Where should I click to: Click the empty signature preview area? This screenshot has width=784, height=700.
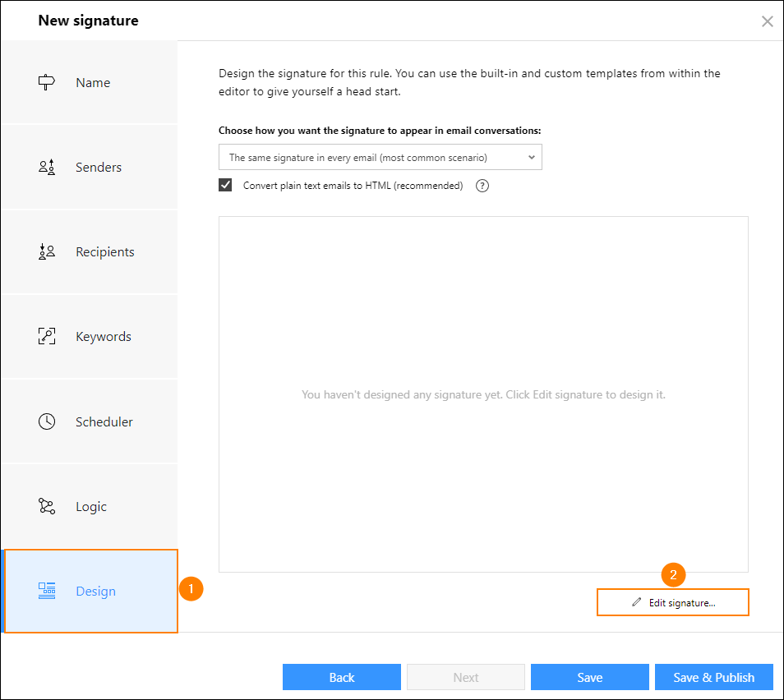tap(483, 394)
